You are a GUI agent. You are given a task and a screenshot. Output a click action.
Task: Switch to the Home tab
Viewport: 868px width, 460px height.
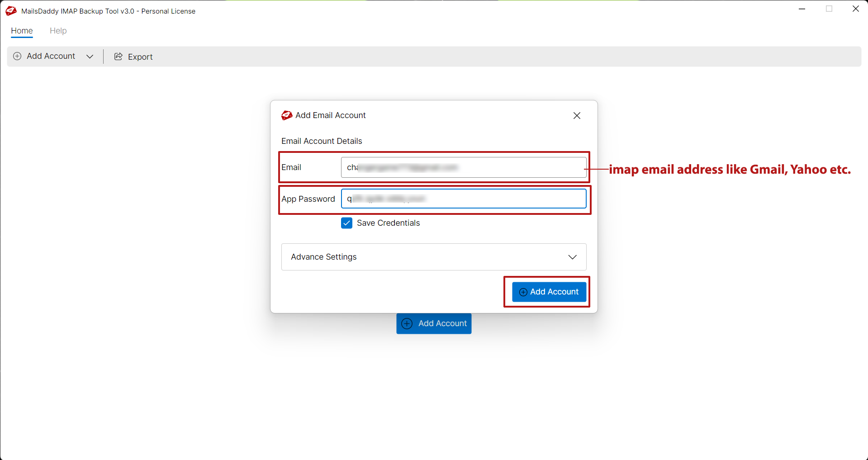[x=22, y=31]
